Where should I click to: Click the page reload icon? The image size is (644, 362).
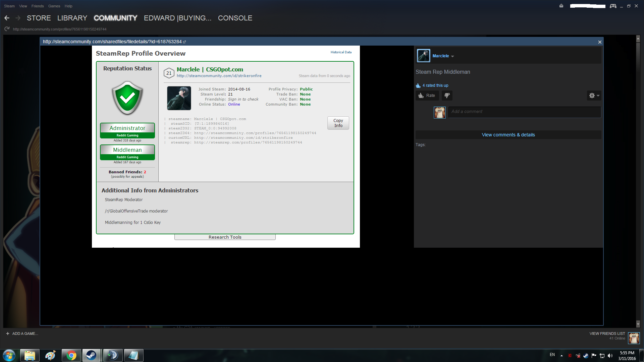[x=7, y=29]
